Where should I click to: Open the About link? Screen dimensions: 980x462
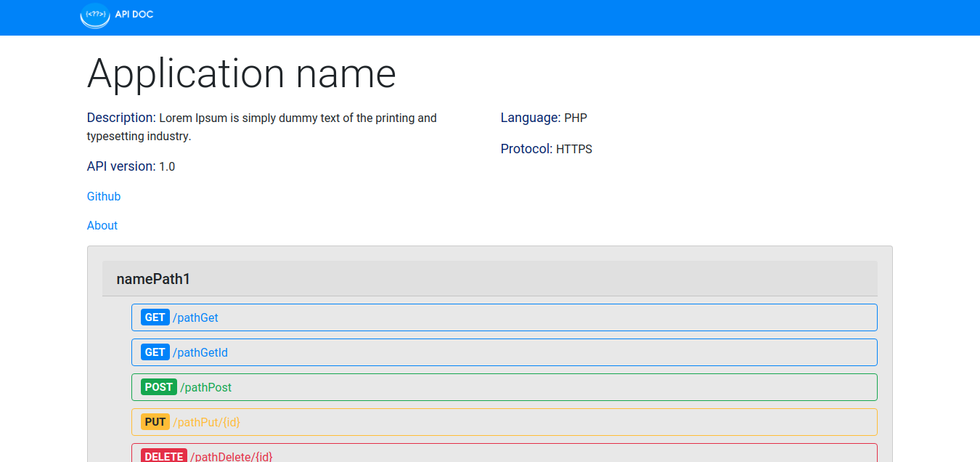tap(102, 225)
